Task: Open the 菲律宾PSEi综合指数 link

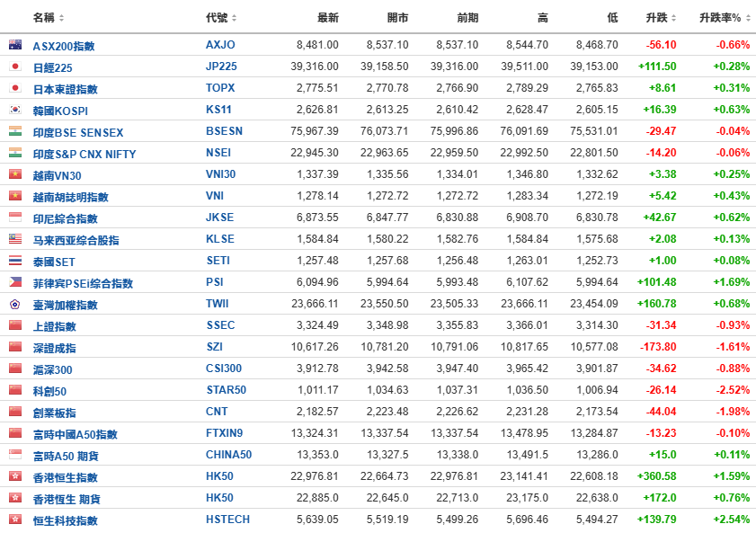Action: tap(83, 283)
